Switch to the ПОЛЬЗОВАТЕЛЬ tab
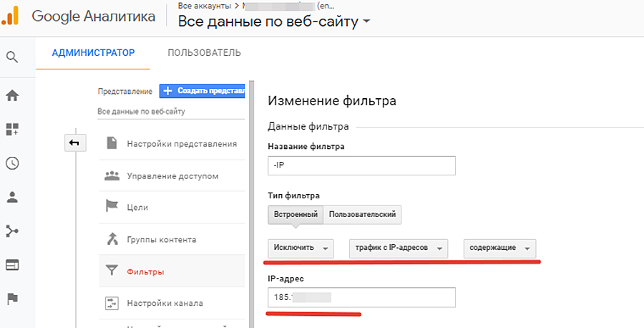644x328 pixels. point(204,53)
